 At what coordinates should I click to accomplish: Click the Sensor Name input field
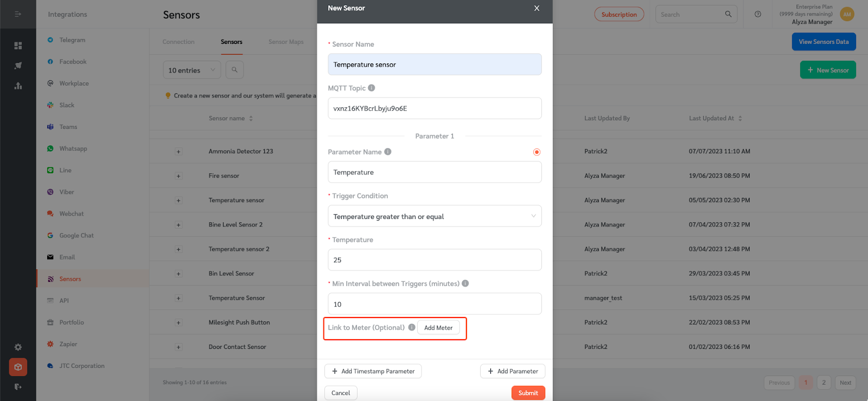point(435,64)
